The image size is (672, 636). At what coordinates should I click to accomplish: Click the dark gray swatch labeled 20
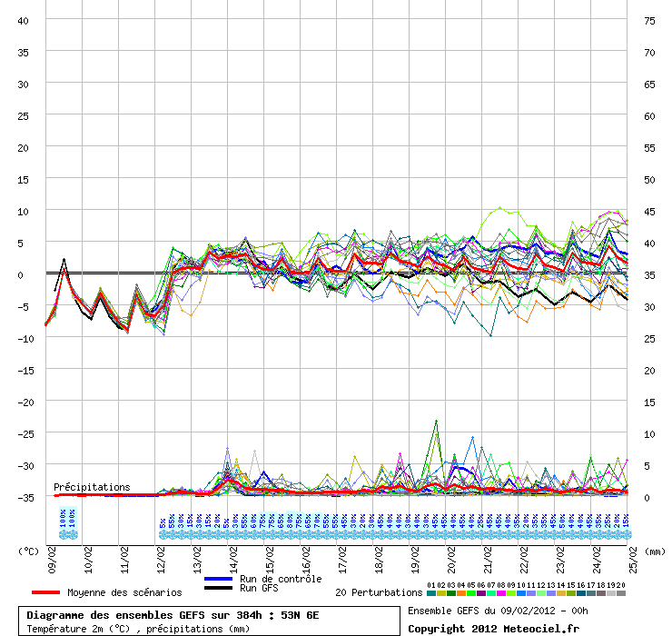621,593
